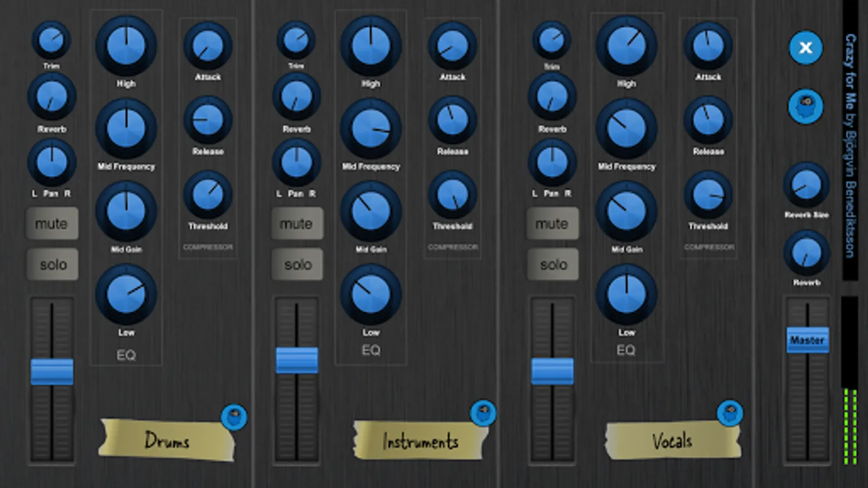868x488 pixels.
Task: Click the Vocals compressor Release knob
Action: point(708,120)
